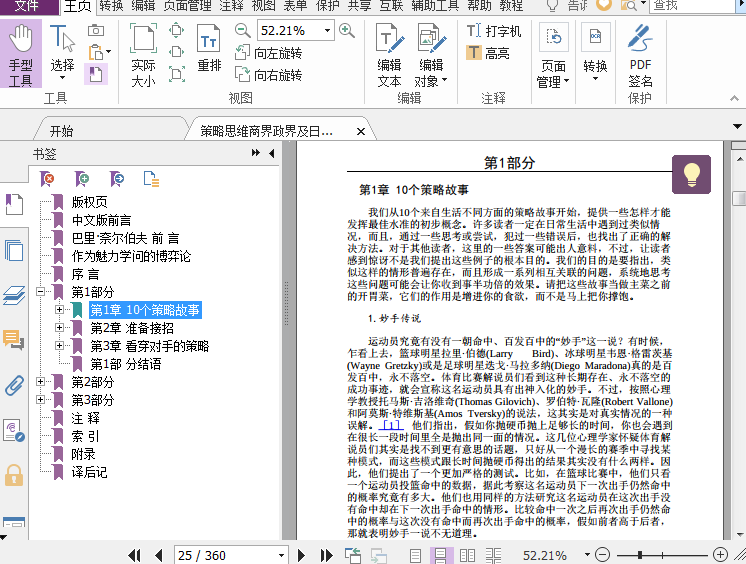Open the Comments sidebar panel icon
The width and height of the screenshot is (746, 564).
coord(14,340)
